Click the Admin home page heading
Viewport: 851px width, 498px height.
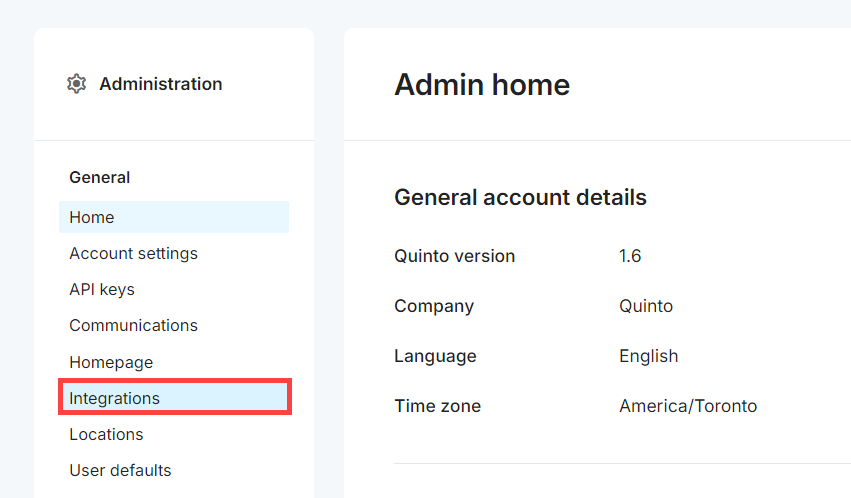click(x=481, y=85)
